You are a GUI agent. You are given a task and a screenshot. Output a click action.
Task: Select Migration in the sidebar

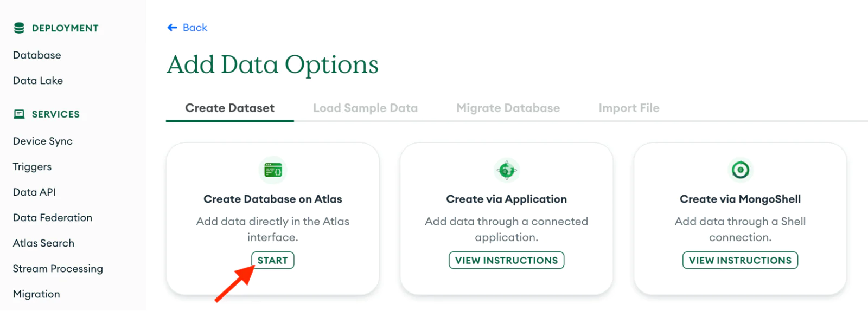pos(36,294)
